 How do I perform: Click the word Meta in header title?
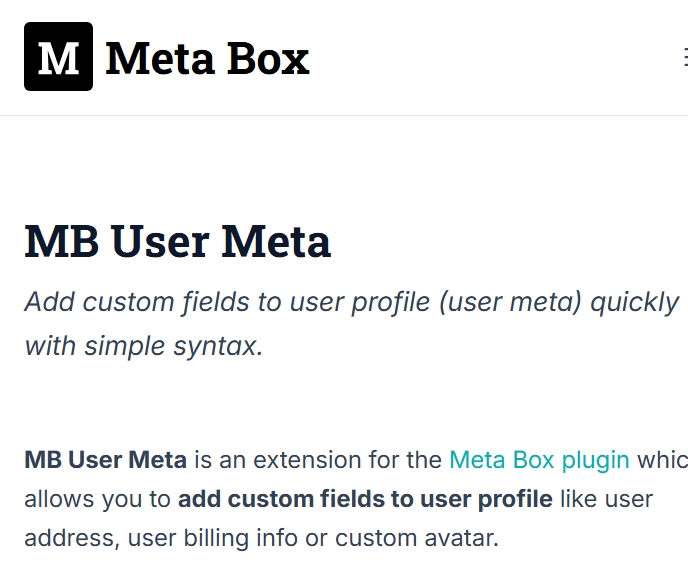pos(160,58)
